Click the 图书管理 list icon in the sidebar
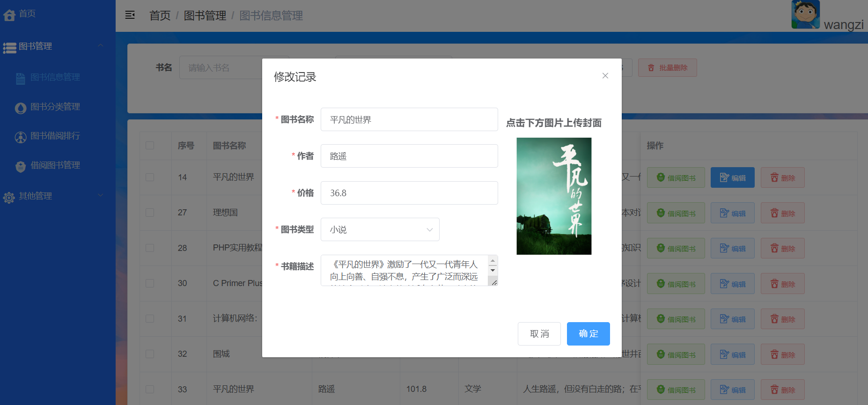Image resolution: width=868 pixels, height=405 pixels. coord(9,48)
